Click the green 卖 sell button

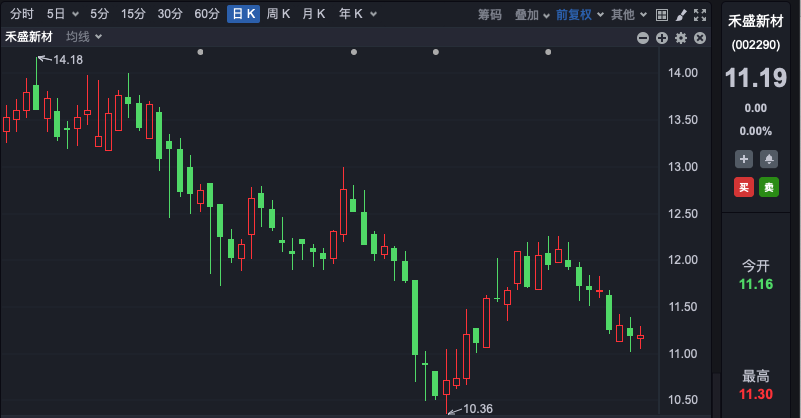pos(769,188)
